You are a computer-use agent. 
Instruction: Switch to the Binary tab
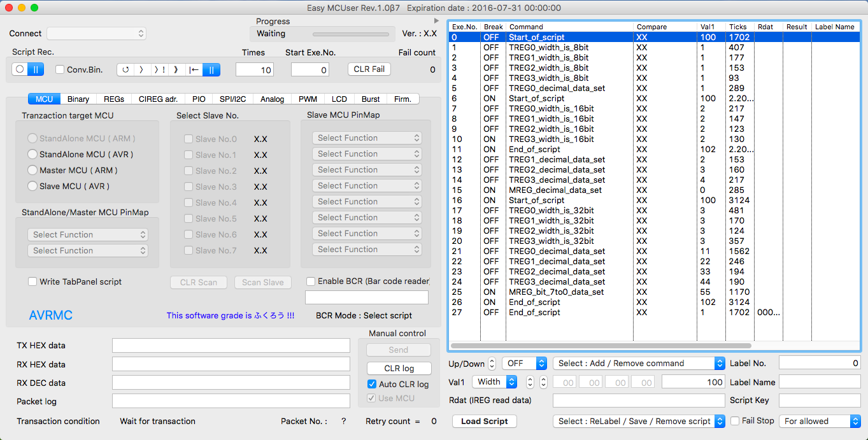click(x=78, y=99)
